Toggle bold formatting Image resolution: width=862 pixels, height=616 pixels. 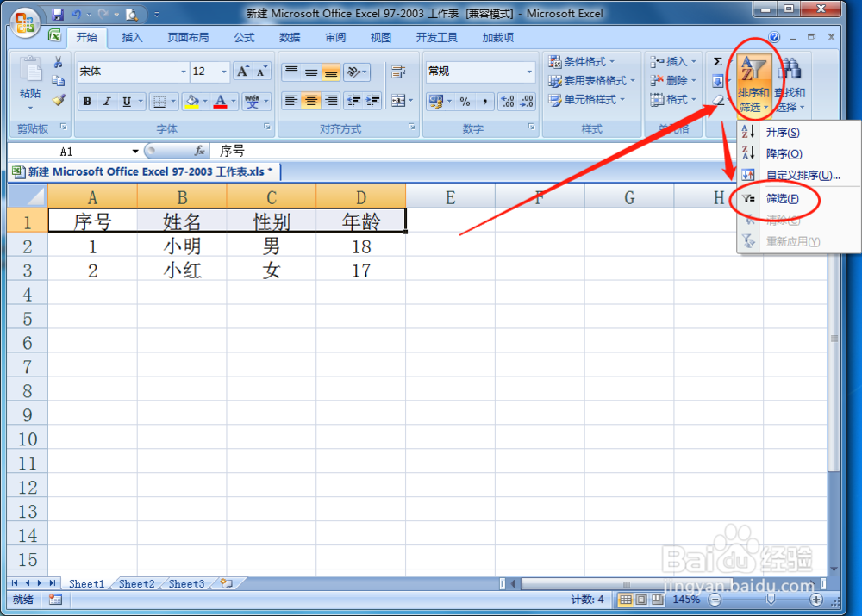(87, 101)
